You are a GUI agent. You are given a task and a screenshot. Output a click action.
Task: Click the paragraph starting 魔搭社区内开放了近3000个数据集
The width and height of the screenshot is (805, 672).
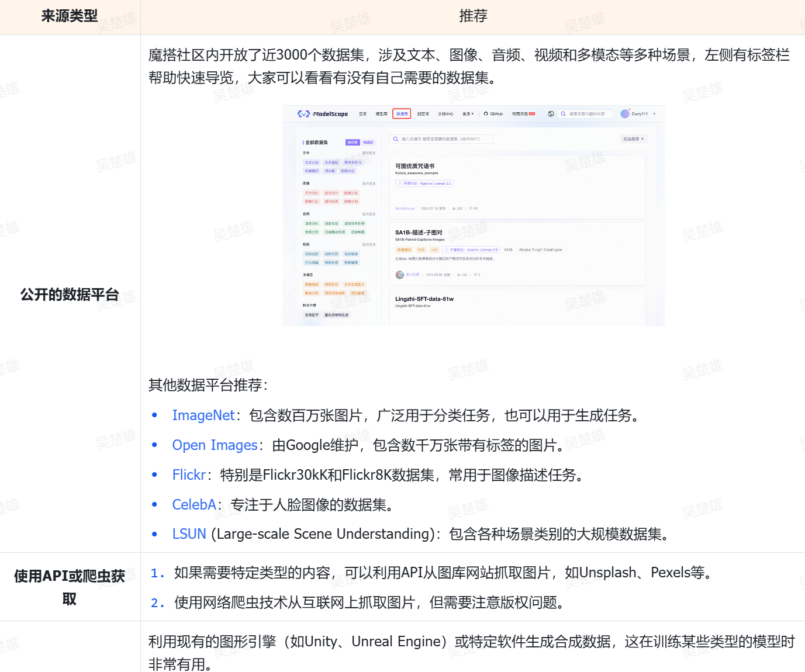469,66
